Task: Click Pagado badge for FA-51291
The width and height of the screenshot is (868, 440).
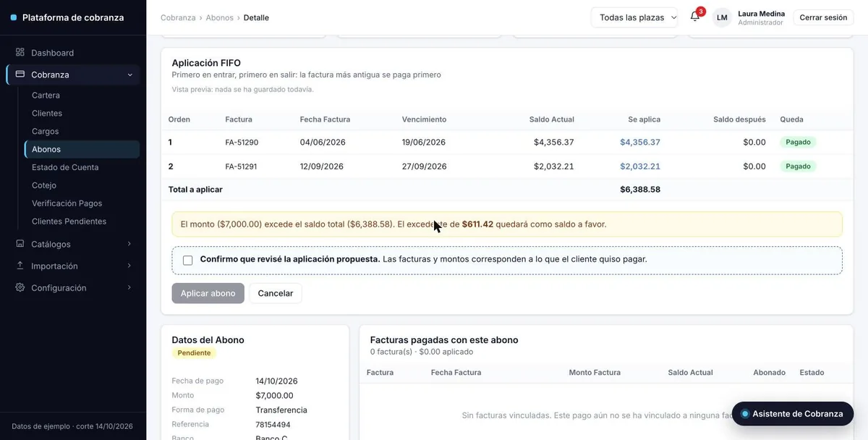Action: tap(798, 166)
